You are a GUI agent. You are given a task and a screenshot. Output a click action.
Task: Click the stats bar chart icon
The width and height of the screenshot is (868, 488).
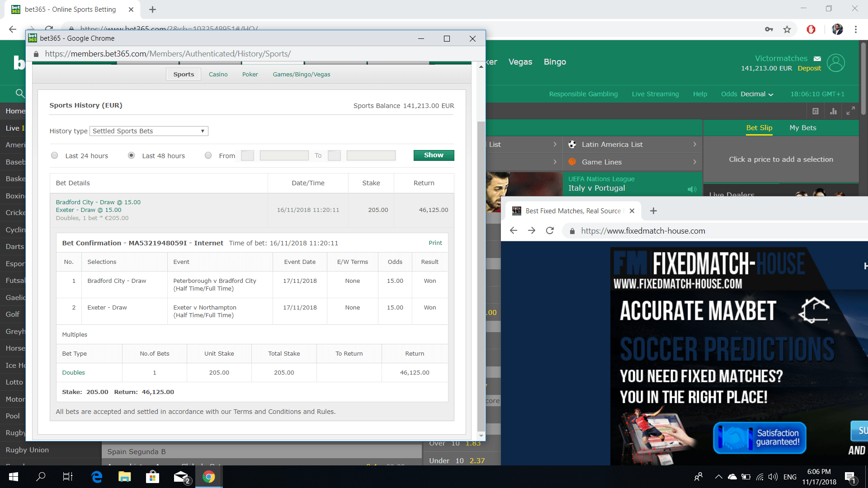833,111
